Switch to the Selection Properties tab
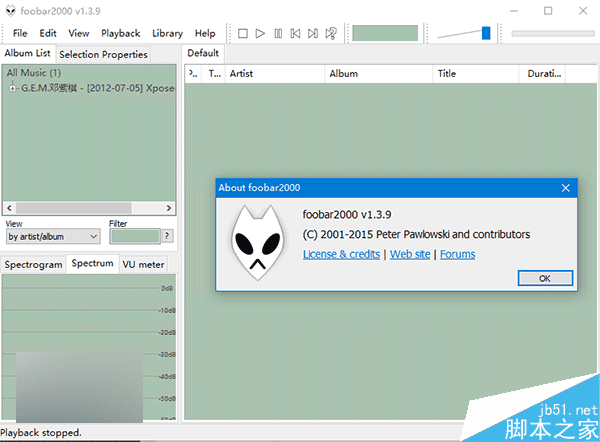600x442 pixels. tap(103, 54)
